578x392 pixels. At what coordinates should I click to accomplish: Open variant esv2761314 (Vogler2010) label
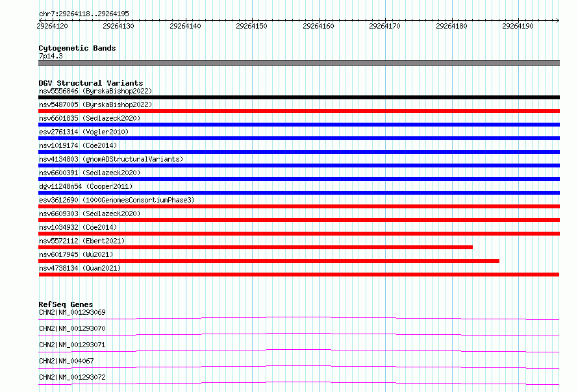(x=84, y=132)
